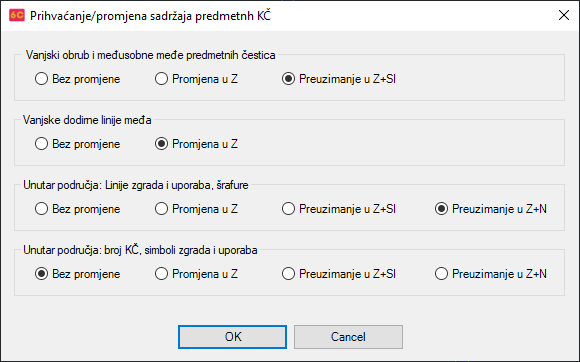The width and height of the screenshot is (580, 362).
Task: Pick 'Preuzimanje u Z+SI' for broj KČ, simboli
Action: [x=339, y=274]
